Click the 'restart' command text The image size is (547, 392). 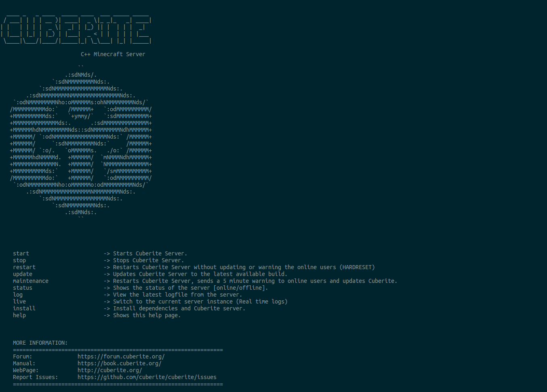coord(24,267)
